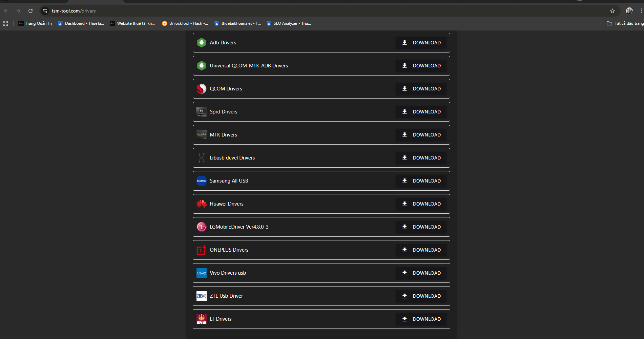Open the browser profile avatar
The width and height of the screenshot is (644, 339).
629,11
